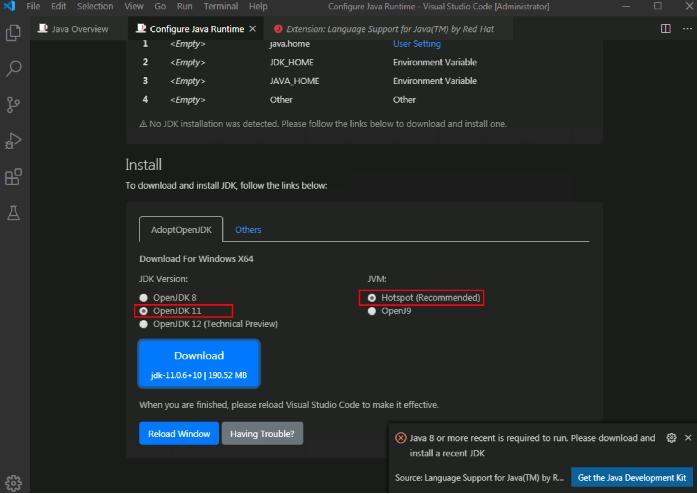697x494 pixels.
Task: Select OpenJDK 8 radio button
Action: coord(143,297)
